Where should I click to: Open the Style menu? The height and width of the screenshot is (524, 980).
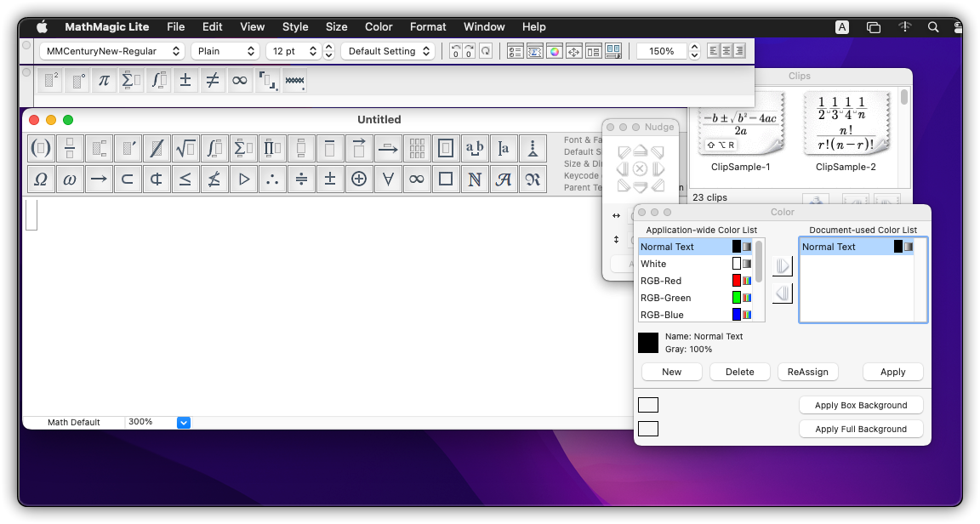[x=295, y=27]
